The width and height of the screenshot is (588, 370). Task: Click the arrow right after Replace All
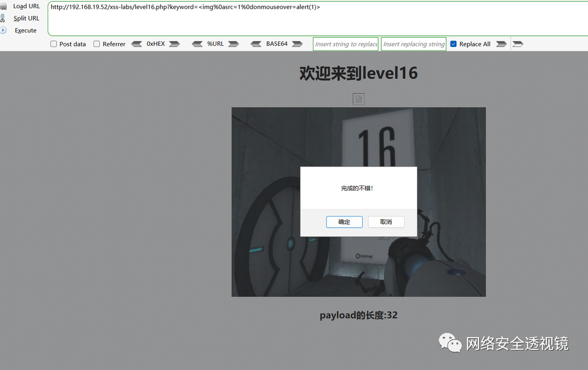tap(502, 44)
